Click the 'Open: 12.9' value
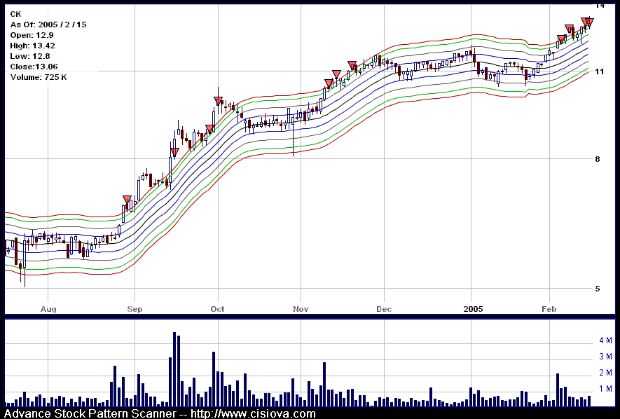 click(x=32, y=35)
